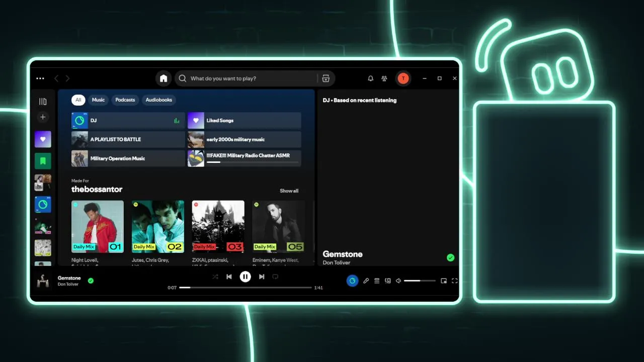This screenshot has height=362, width=644.
Task: Open the Liked Songs shortcut tile
Action: [x=245, y=121]
